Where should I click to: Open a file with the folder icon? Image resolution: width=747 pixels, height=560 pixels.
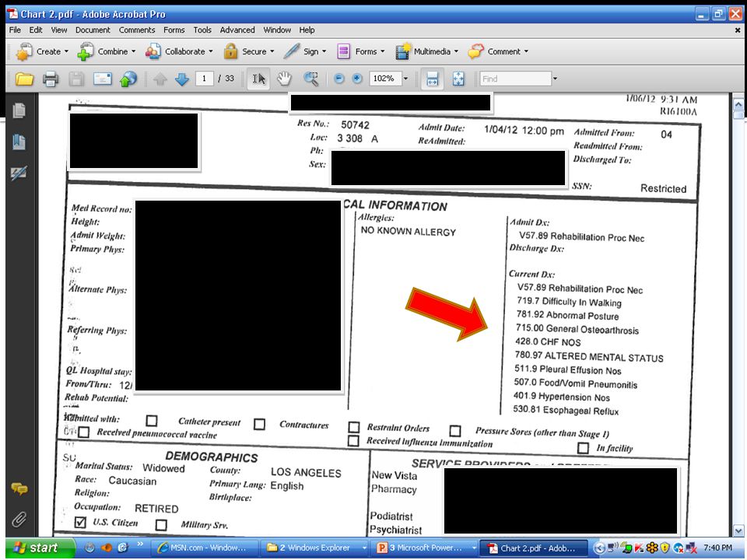pyautogui.click(x=24, y=79)
